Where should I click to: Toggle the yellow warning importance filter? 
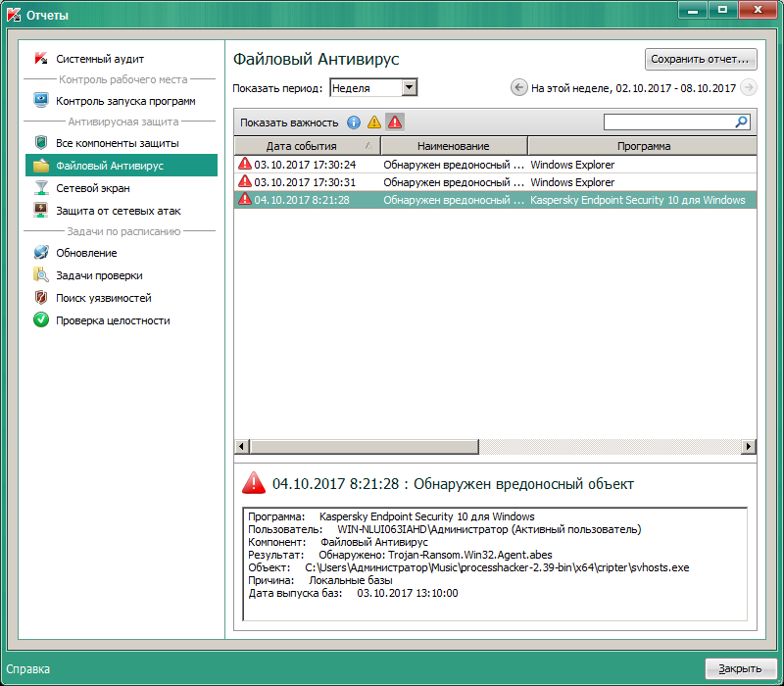pyautogui.click(x=374, y=122)
